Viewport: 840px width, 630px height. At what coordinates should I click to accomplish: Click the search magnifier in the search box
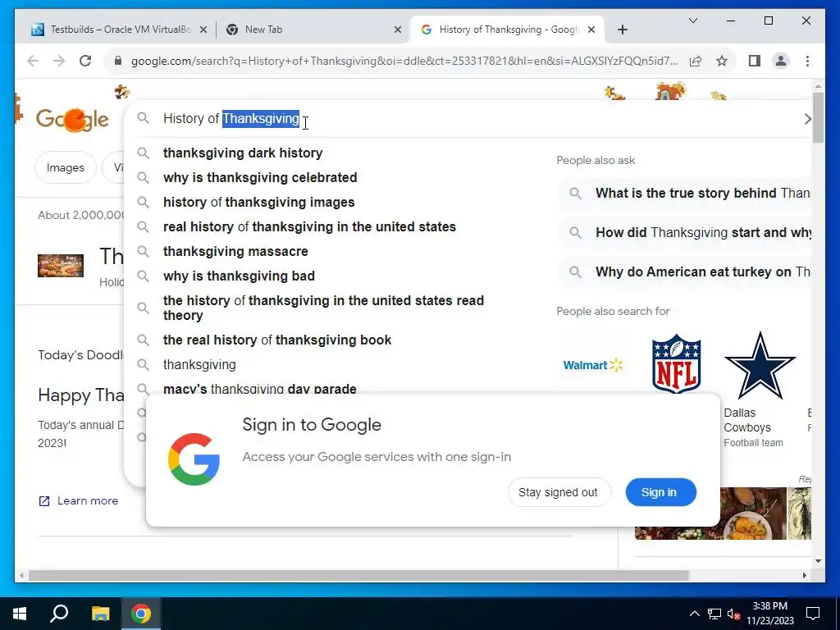(x=143, y=118)
